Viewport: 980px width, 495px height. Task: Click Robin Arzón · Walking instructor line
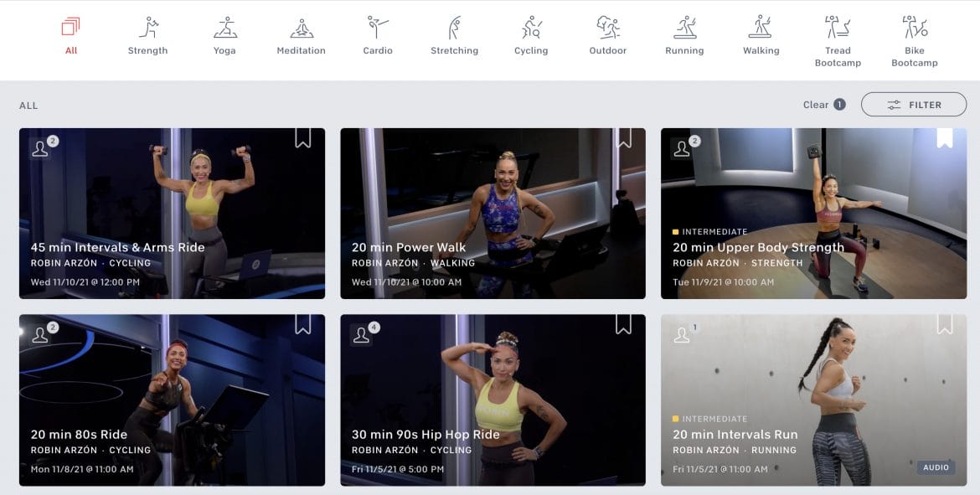tap(413, 263)
